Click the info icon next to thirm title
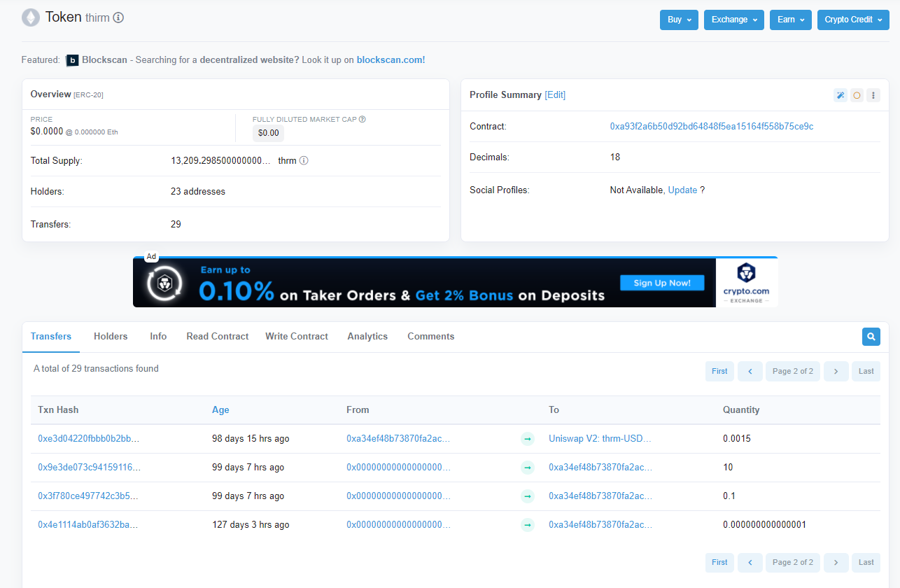Screen dimensions: 900x588 click(118, 17)
